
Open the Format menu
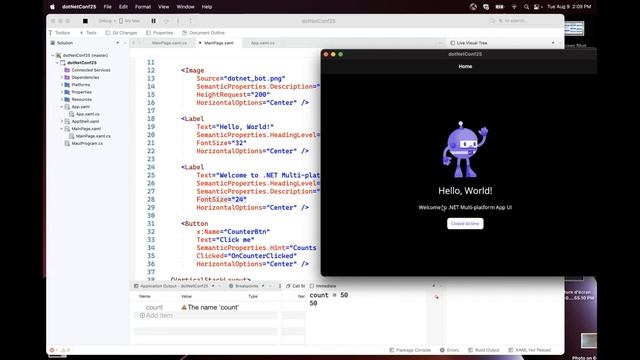143,7
